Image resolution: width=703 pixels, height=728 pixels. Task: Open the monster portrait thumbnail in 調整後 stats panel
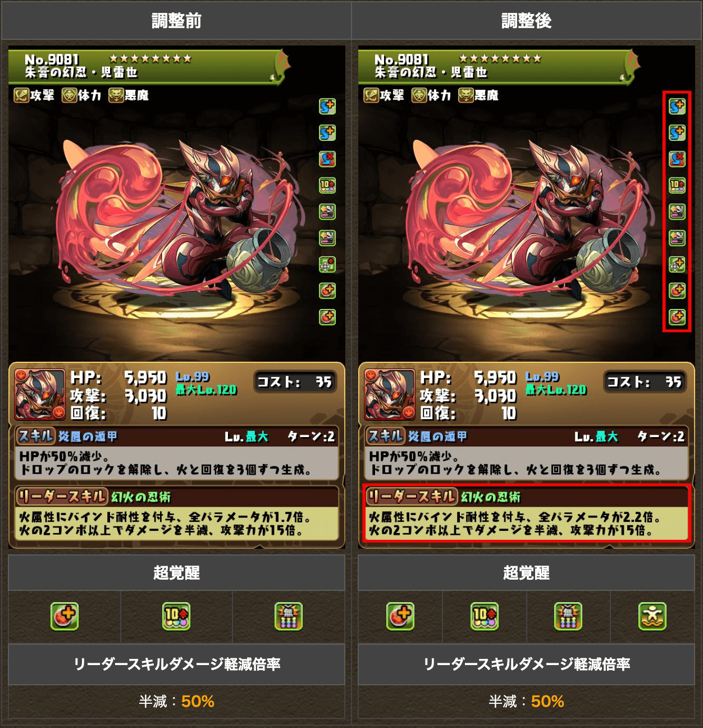click(390, 394)
